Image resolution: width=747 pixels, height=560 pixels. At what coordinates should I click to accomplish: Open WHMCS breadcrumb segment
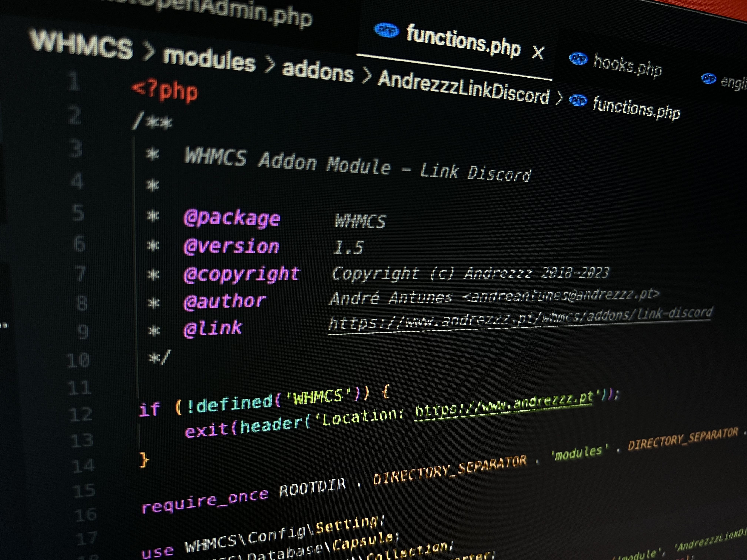pos(81,45)
